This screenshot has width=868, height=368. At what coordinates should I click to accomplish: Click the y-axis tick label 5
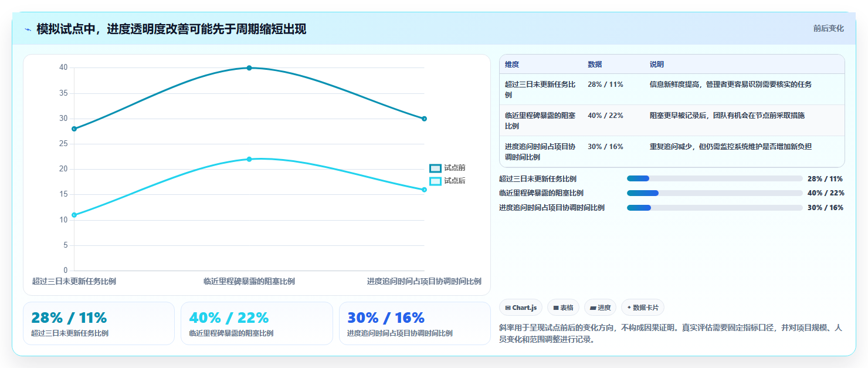click(66, 245)
